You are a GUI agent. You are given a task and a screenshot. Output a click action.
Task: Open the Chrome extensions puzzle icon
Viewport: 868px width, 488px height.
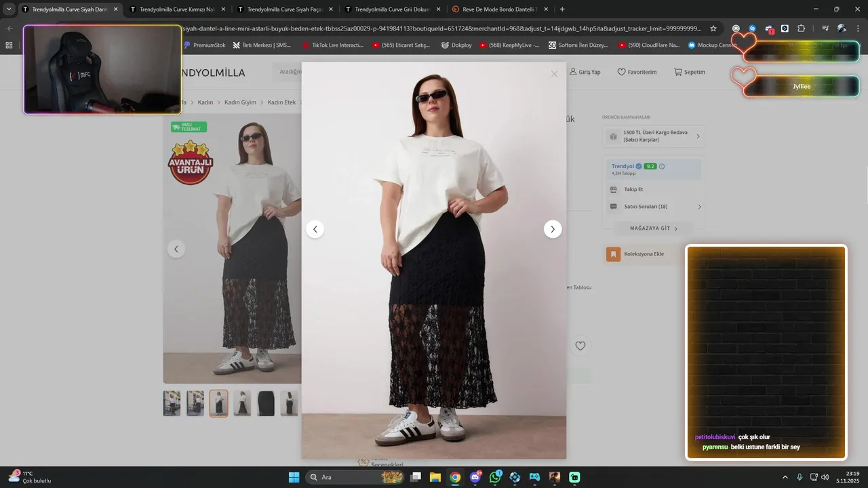(801, 28)
